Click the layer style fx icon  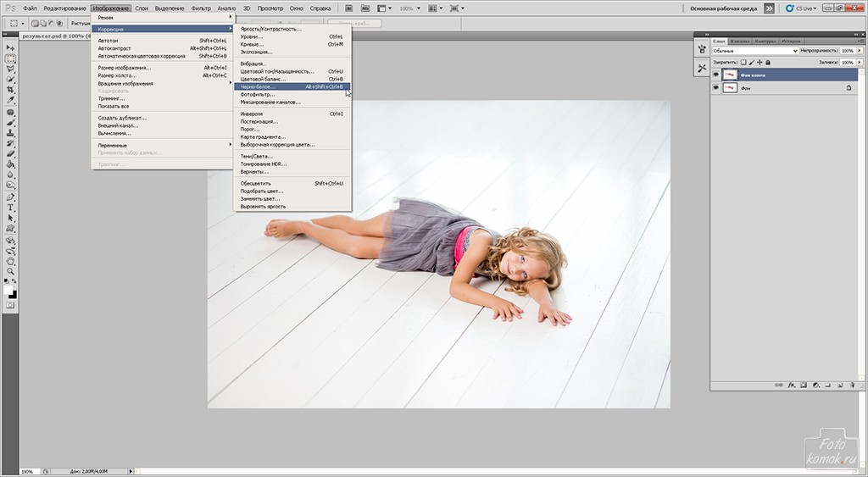(792, 385)
